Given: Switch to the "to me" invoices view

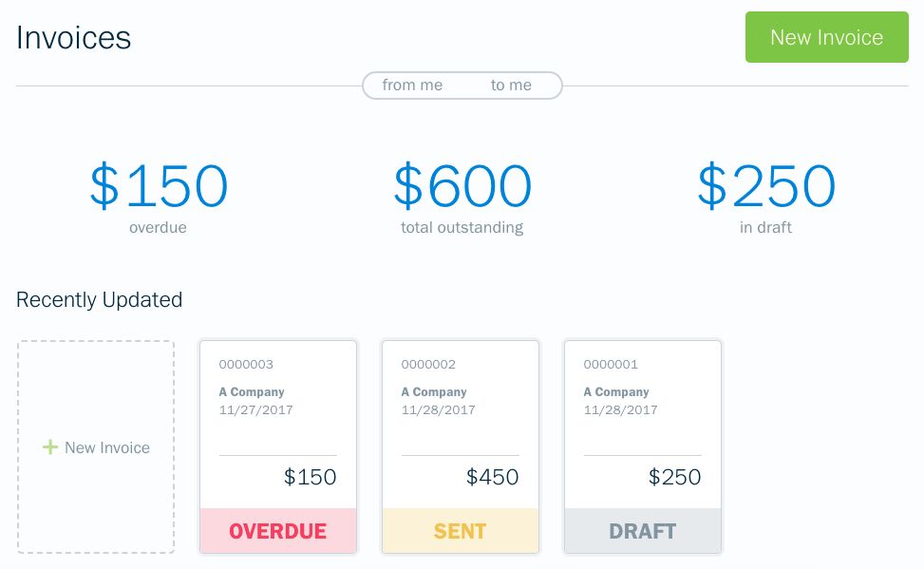Looking at the screenshot, I should 511,85.
